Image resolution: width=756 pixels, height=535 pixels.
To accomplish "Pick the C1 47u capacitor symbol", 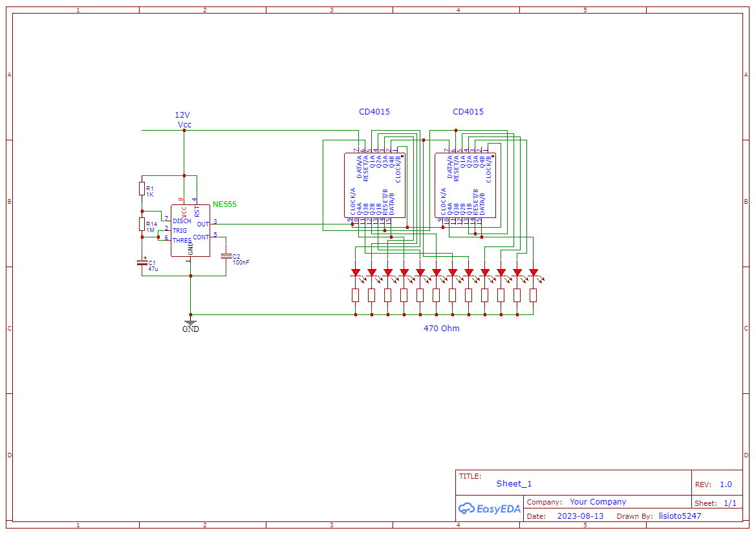I will pos(142,262).
